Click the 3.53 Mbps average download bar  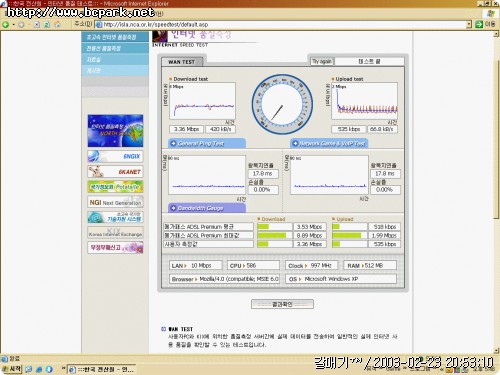pos(275,227)
